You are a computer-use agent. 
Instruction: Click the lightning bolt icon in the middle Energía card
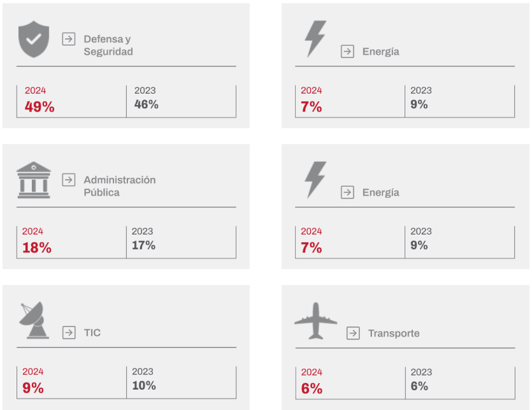(315, 180)
